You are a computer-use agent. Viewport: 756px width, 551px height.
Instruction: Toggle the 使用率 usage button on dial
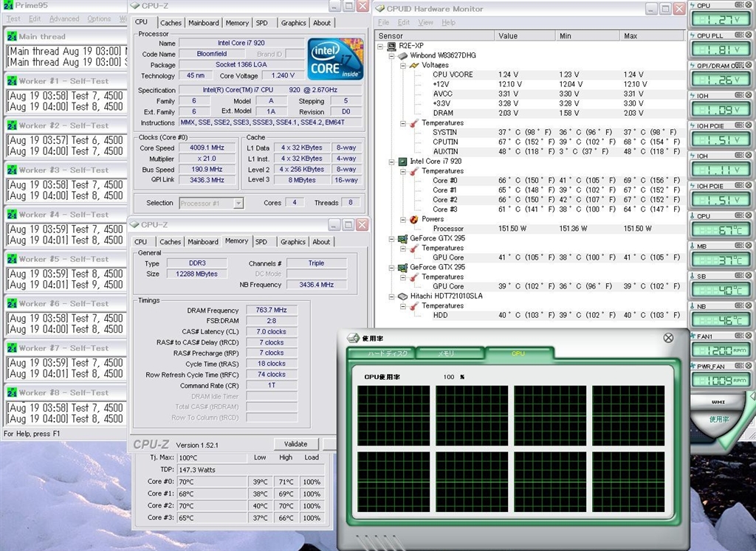pos(718,419)
